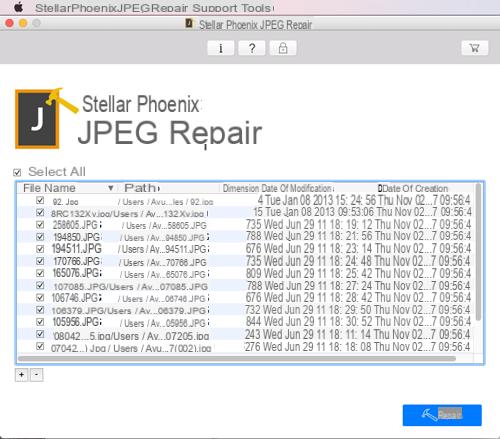Uncheck the 107085.JPG file checkbox
500x439 pixels.
(x=40, y=285)
